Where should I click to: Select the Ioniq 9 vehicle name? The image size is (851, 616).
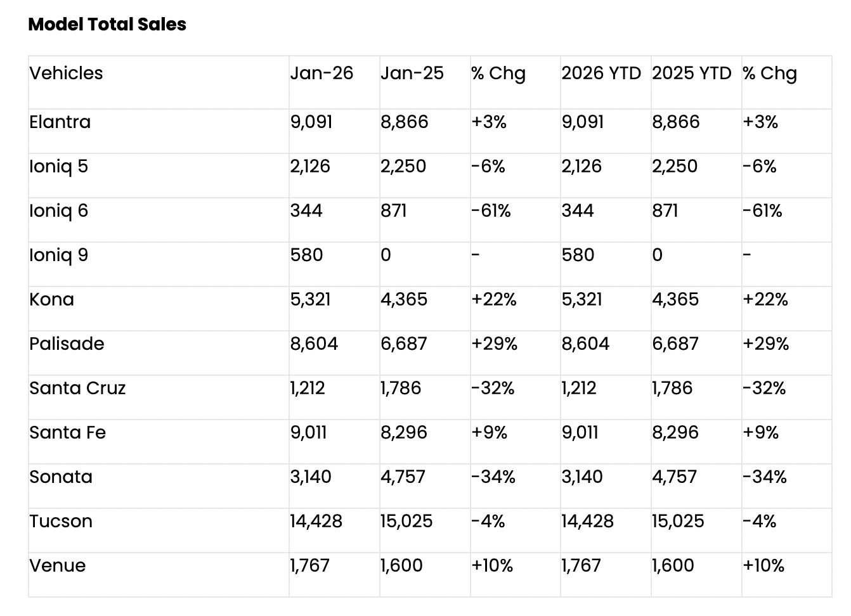(x=58, y=255)
